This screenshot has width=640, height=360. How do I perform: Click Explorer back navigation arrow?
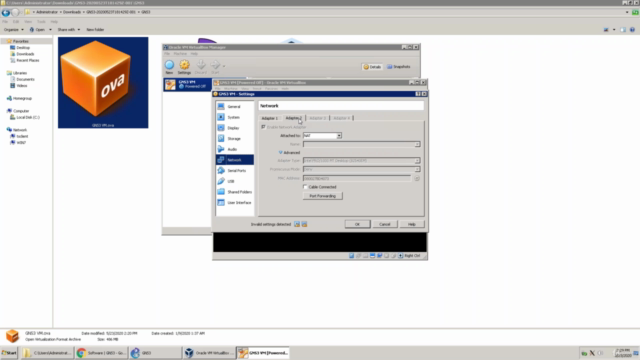click(x=6, y=12)
